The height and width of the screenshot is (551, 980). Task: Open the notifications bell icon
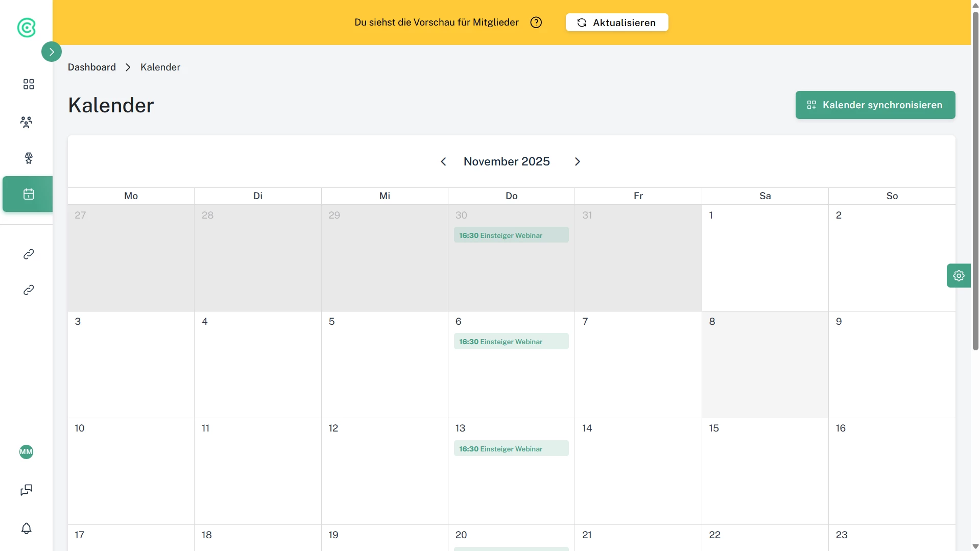pyautogui.click(x=26, y=528)
